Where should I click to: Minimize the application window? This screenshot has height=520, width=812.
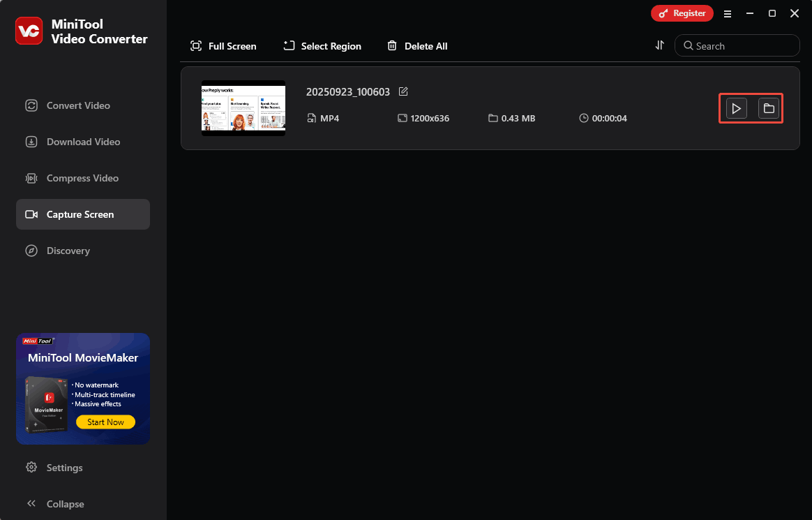point(750,13)
